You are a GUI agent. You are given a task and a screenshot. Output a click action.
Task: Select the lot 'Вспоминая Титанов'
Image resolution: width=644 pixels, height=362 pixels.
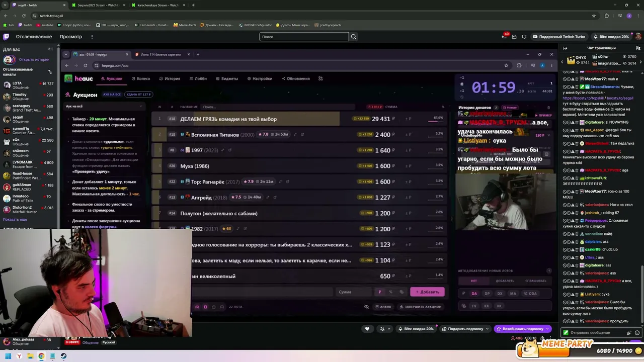pyautogui.click(x=299, y=134)
